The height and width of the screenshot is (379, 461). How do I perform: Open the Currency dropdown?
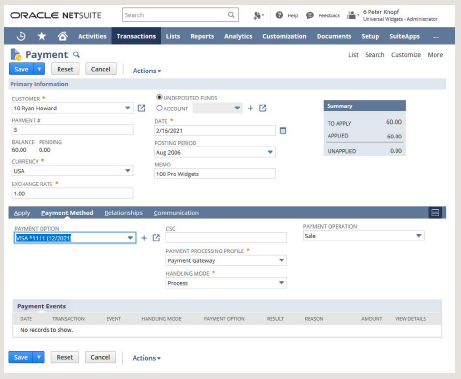coord(128,171)
